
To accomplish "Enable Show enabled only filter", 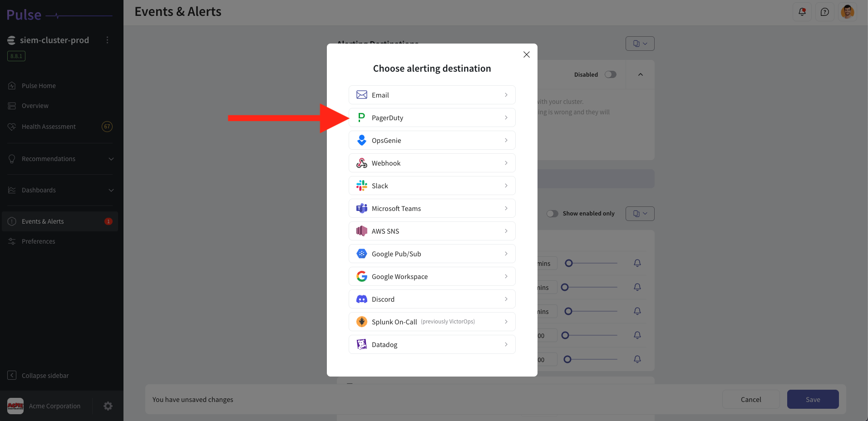I will pyautogui.click(x=552, y=213).
